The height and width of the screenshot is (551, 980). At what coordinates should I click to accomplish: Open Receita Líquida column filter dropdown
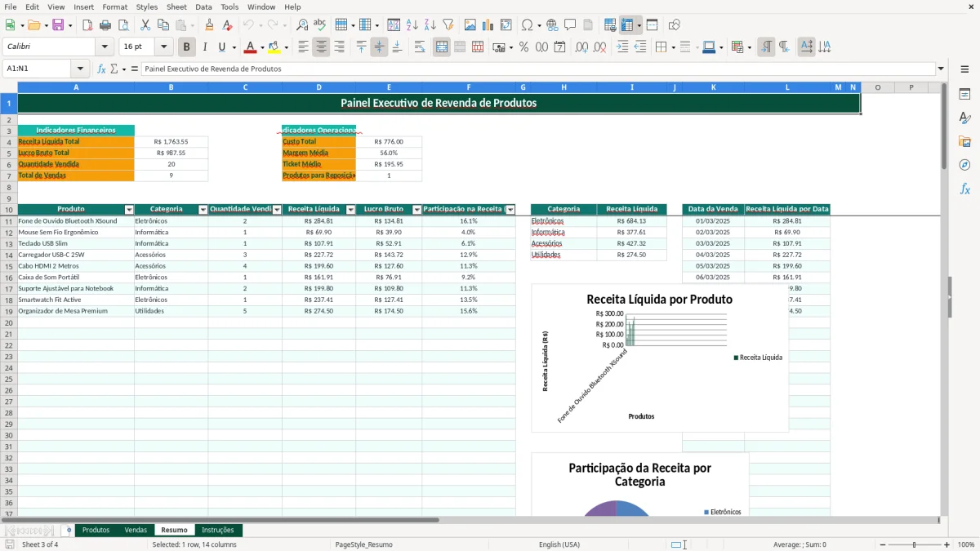pos(350,210)
